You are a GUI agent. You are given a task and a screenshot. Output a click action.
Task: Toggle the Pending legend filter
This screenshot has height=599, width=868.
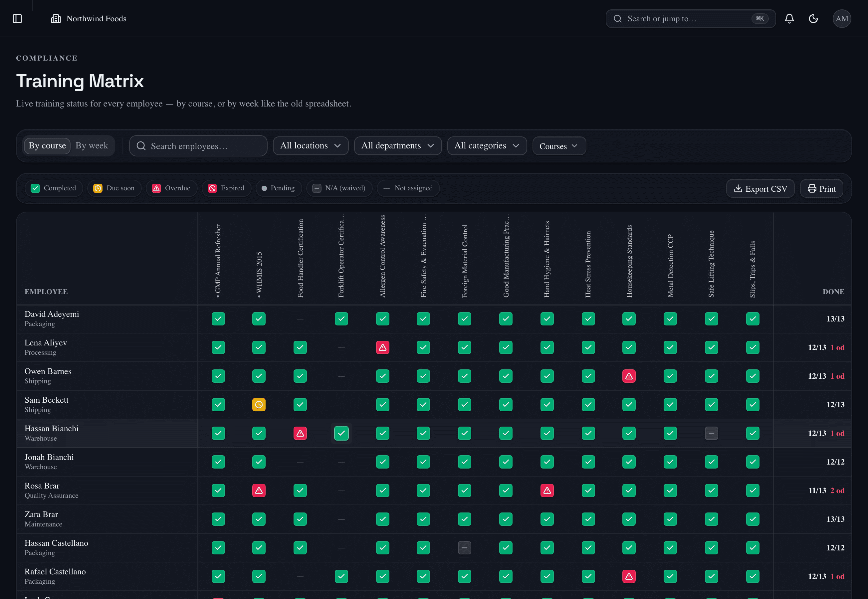pos(278,188)
